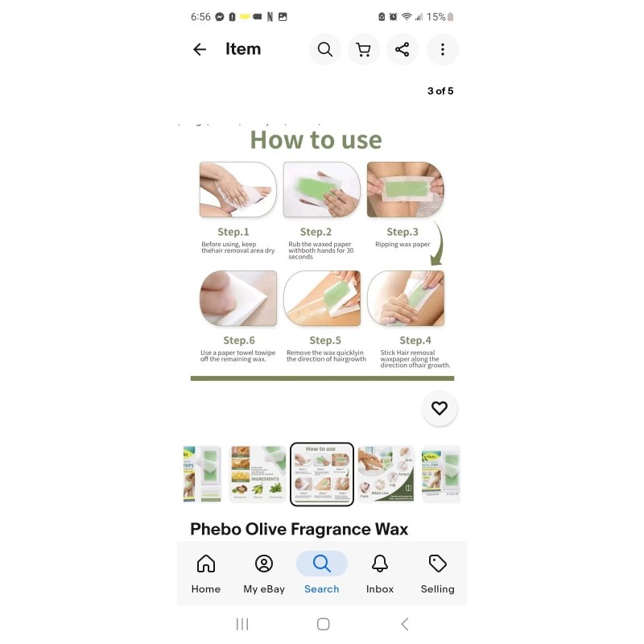Image resolution: width=644 pixels, height=644 pixels.
Task: Tap Android home navigation button
Action: click(x=324, y=625)
